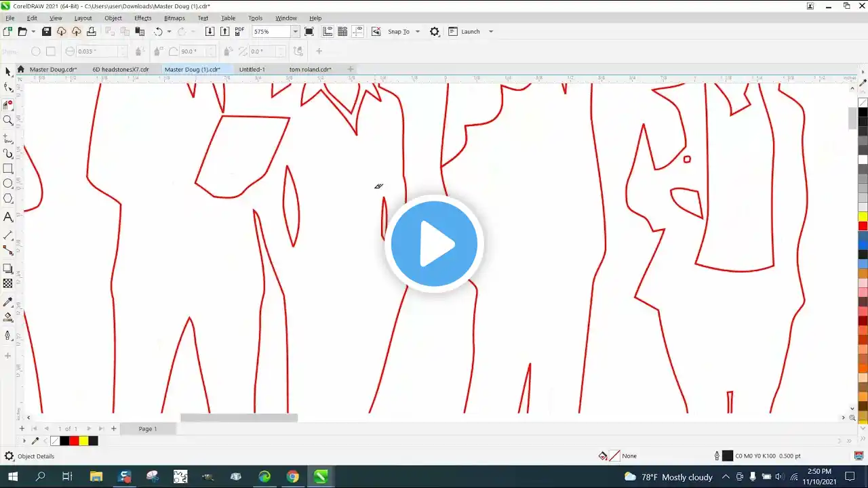Open the zoom level dropdown showing 575%
The image size is (868, 488).
point(296,31)
